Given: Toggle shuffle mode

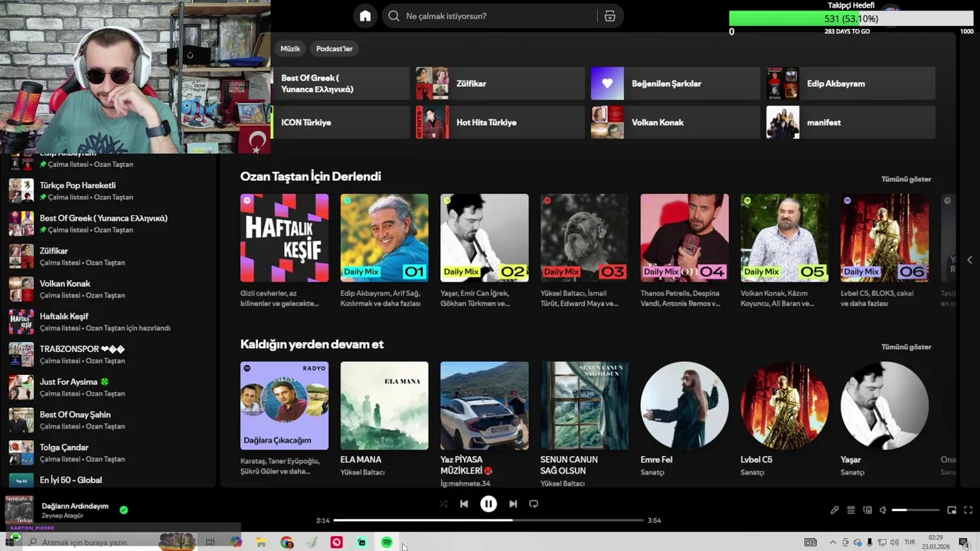Looking at the screenshot, I should pyautogui.click(x=443, y=504).
